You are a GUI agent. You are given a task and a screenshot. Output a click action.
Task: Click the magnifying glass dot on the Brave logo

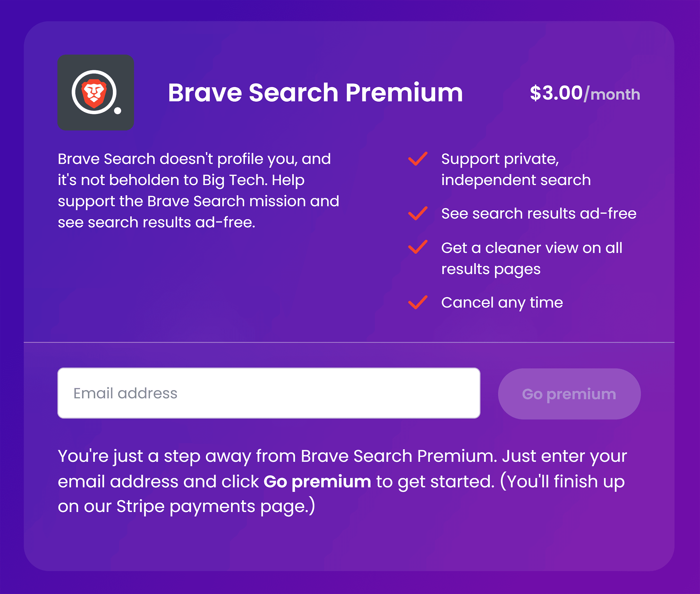tap(117, 111)
